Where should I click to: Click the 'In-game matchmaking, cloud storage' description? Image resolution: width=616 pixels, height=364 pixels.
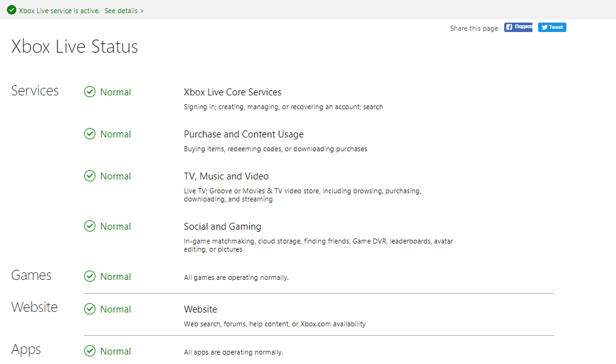tap(318, 245)
